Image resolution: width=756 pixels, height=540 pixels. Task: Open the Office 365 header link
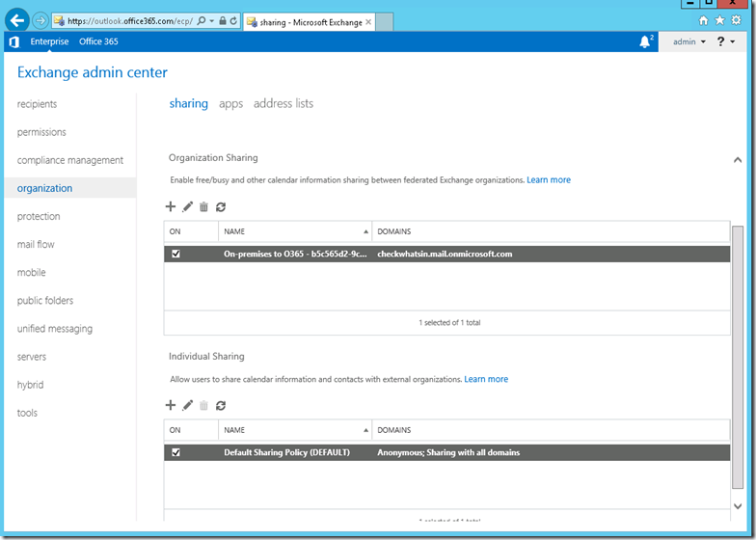point(98,41)
